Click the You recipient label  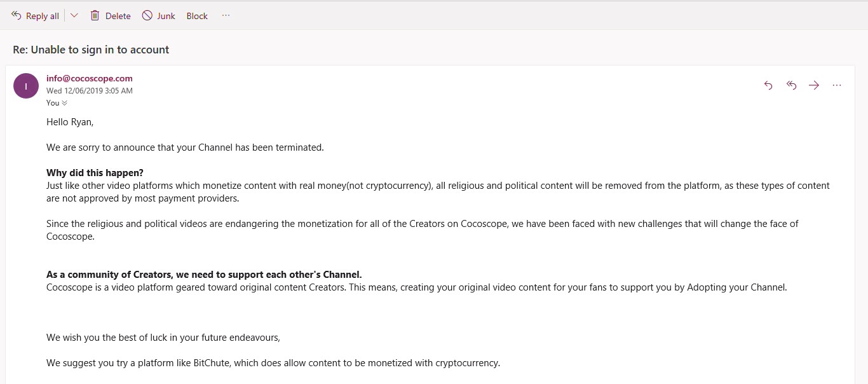(53, 103)
